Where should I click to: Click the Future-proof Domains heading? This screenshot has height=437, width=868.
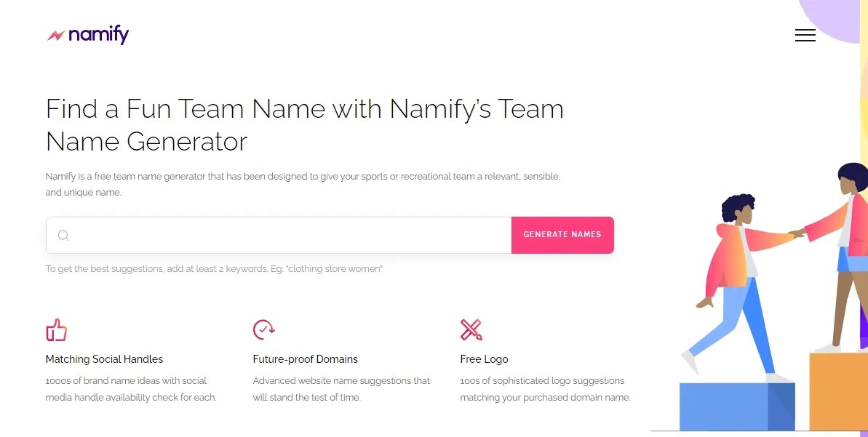(x=305, y=358)
